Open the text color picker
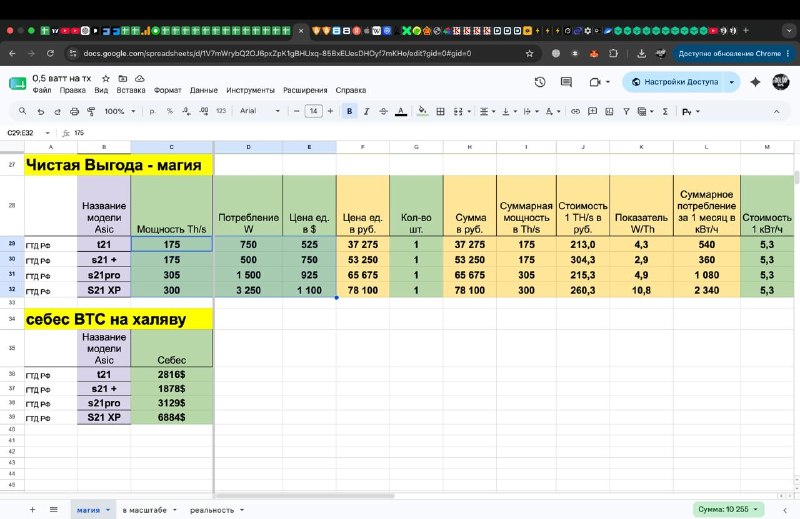 [401, 111]
